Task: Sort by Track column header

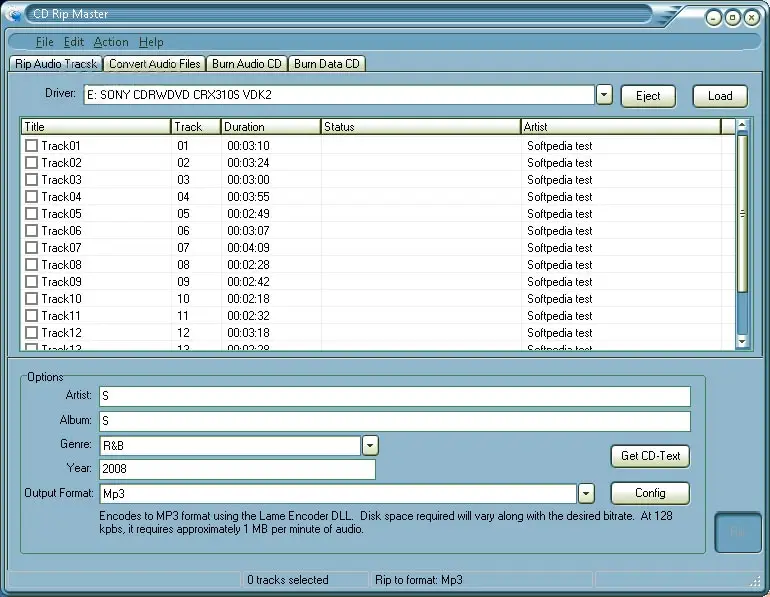Action: coord(196,127)
